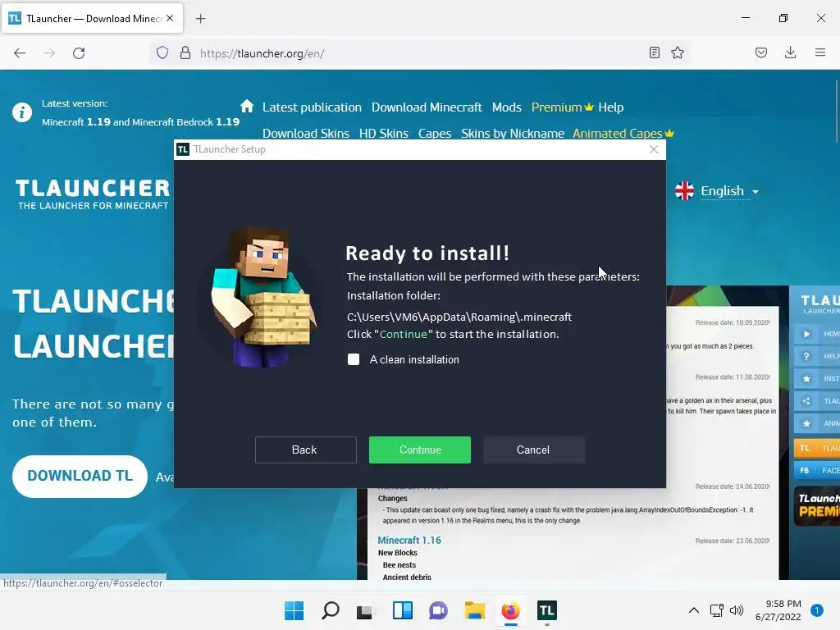The height and width of the screenshot is (630, 840).
Task: Go back with the Firefox back arrow
Action: (x=20, y=53)
